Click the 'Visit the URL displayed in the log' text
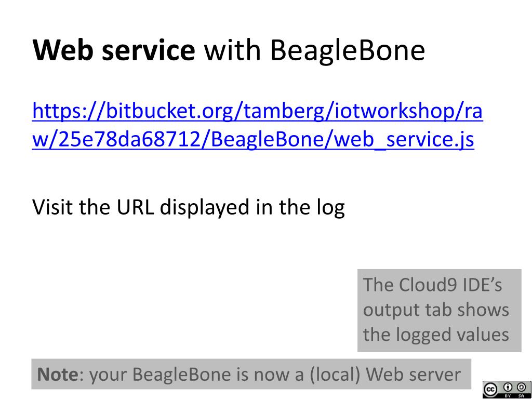 click(188, 207)
